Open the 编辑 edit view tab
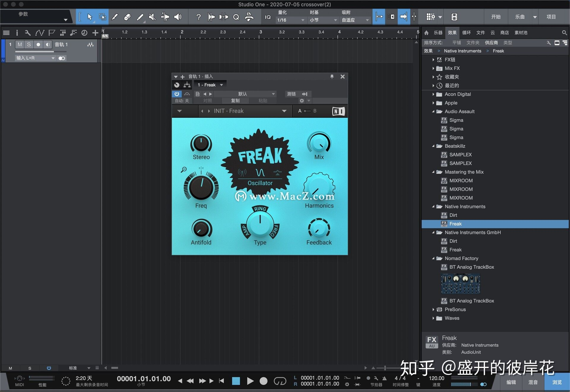 click(x=511, y=382)
